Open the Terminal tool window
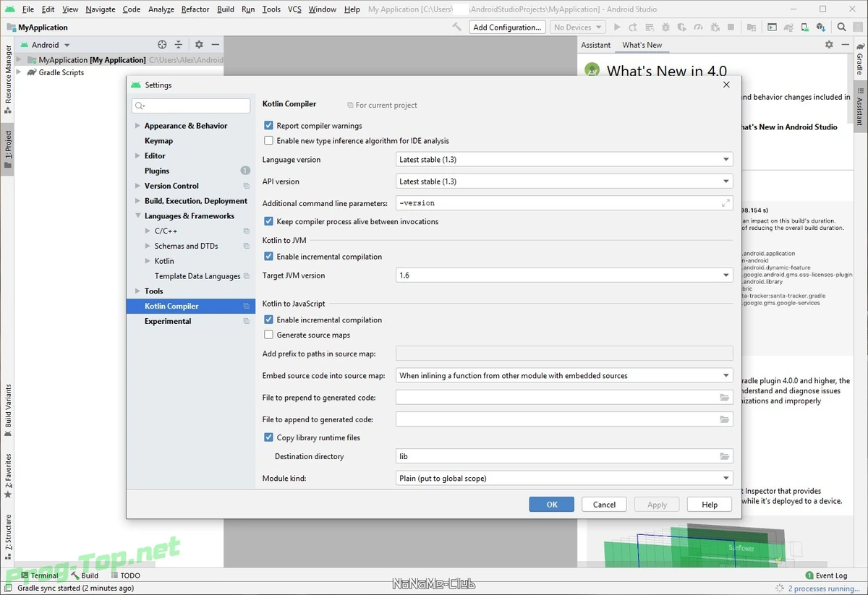Image resolution: width=868 pixels, height=595 pixels. [x=39, y=575]
